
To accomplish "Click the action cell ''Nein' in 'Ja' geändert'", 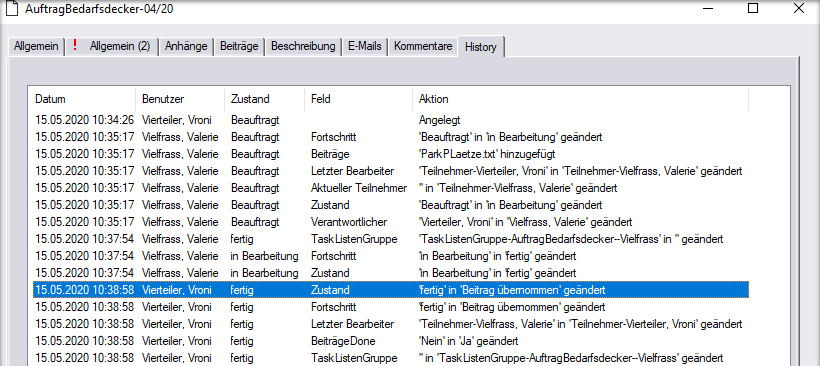I will pos(469,341).
